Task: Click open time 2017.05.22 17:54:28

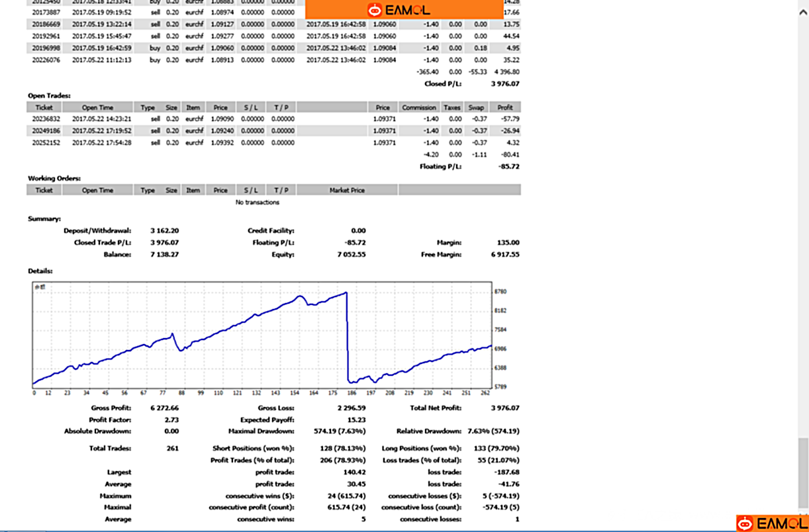Action: pos(101,142)
